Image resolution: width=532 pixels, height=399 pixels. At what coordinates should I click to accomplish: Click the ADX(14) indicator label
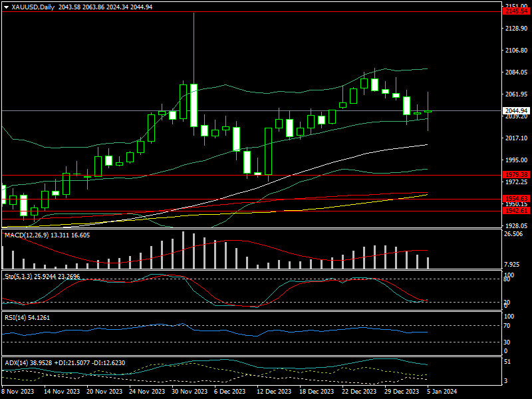[x=16, y=362]
